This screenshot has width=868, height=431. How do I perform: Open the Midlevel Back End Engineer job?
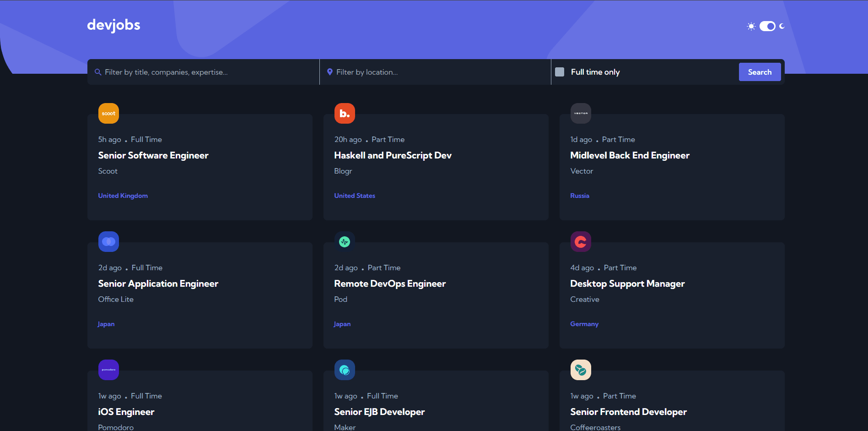pyautogui.click(x=630, y=155)
